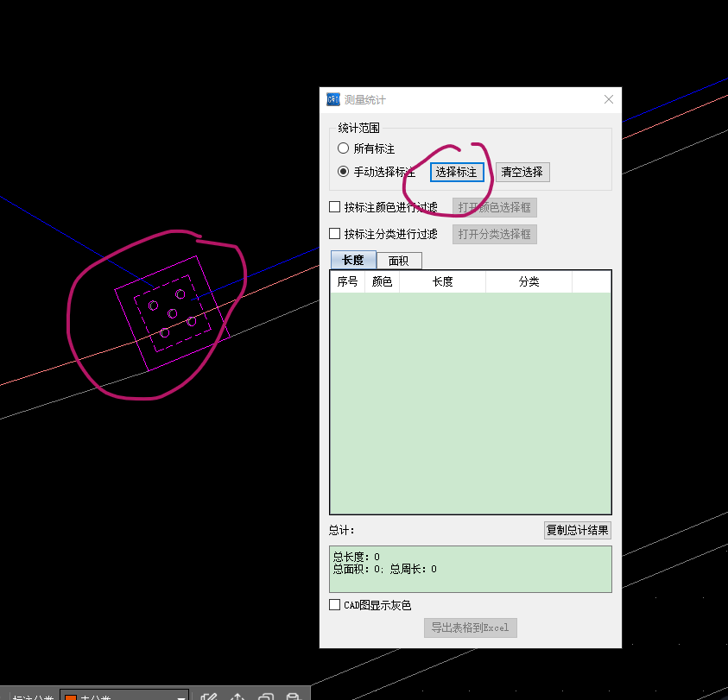Click the empty measurement results list area
The width and height of the screenshot is (728, 700).
coord(471,403)
